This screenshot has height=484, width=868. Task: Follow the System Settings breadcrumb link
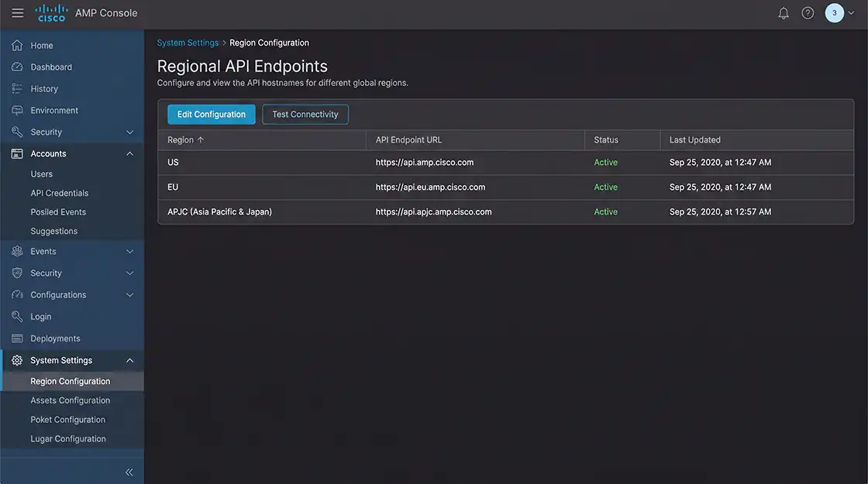(188, 43)
